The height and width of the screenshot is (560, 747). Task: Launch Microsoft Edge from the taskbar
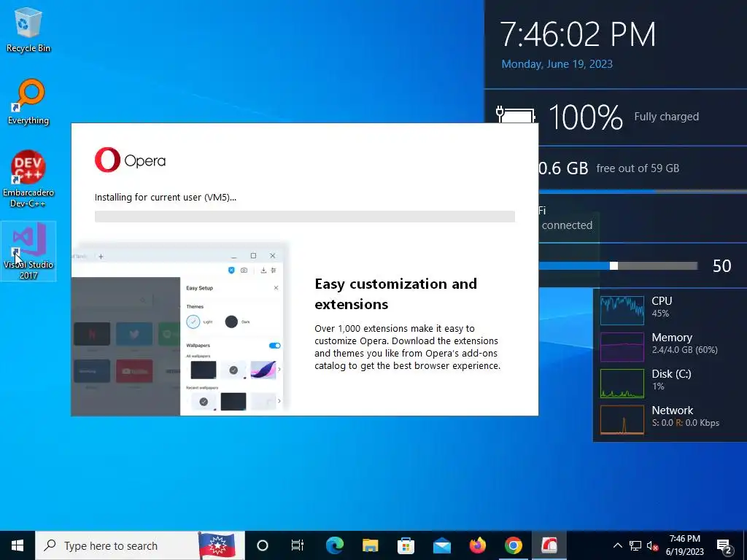coord(334,545)
